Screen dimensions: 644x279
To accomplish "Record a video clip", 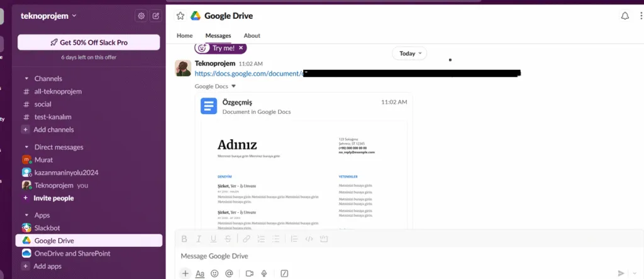I will (249, 273).
